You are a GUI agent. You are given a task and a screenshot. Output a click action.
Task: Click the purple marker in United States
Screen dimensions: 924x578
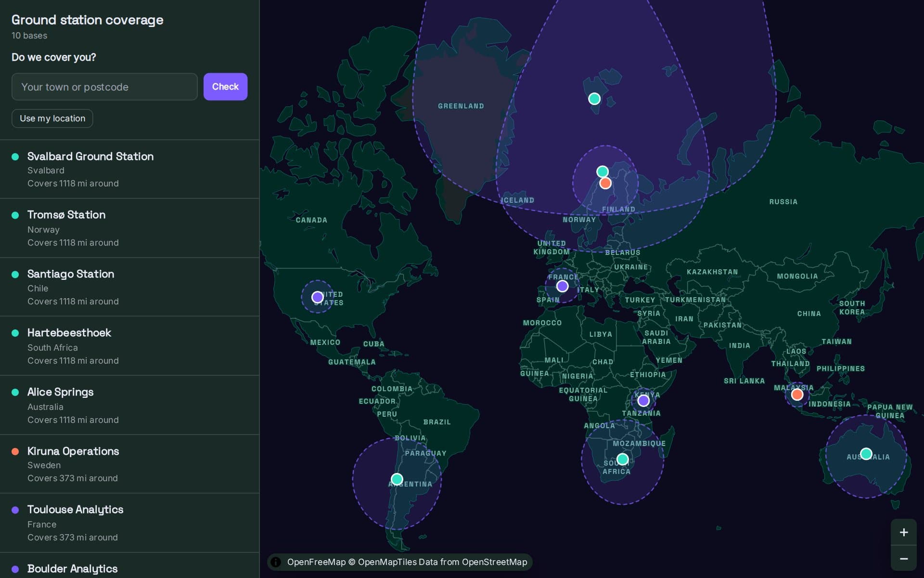[318, 297]
